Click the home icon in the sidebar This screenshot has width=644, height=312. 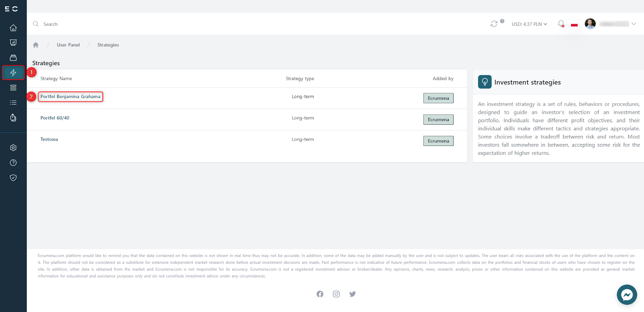(x=13, y=28)
